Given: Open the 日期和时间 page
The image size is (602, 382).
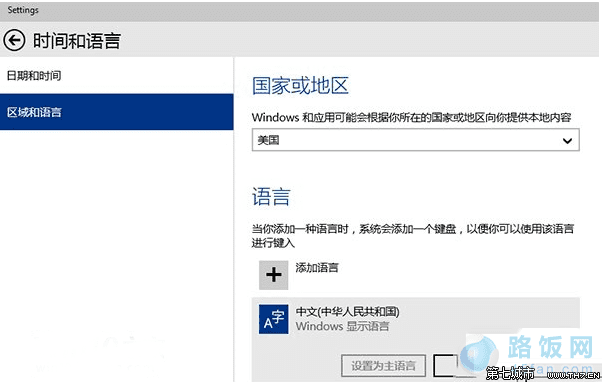Looking at the screenshot, I should (117, 76).
